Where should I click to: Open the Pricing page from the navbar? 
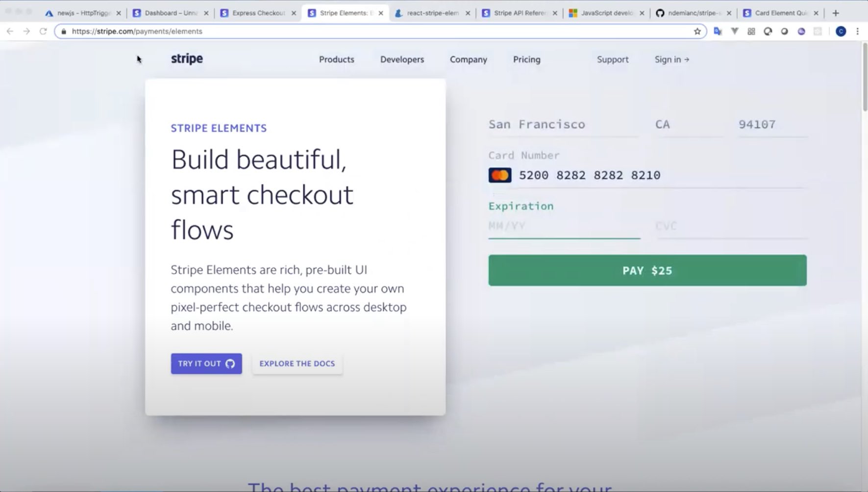tap(526, 59)
